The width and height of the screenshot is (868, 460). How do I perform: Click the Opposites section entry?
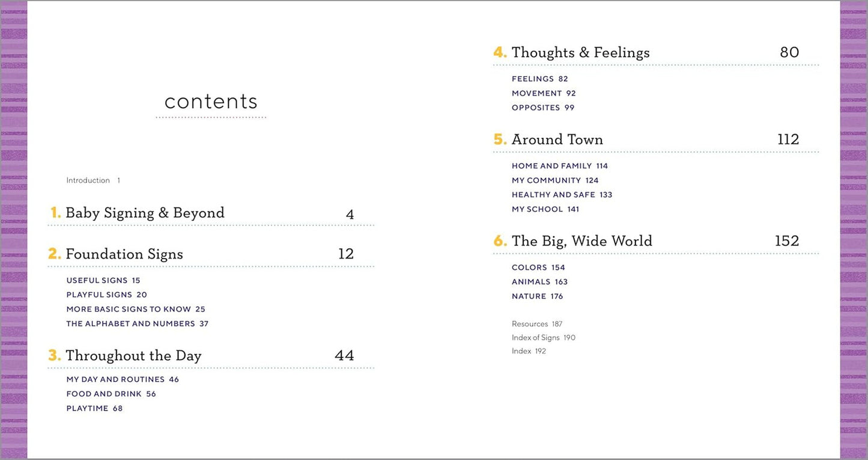[x=536, y=108]
